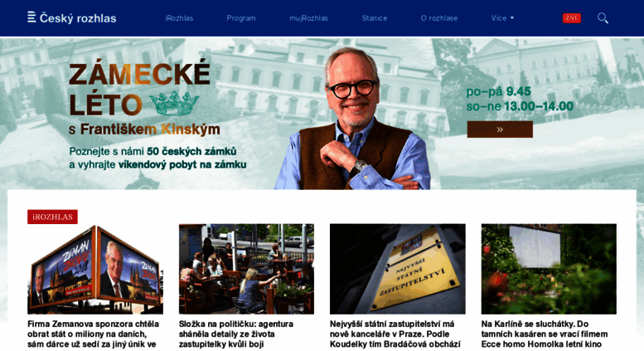Click the red ŽIVĚ live badge

coord(571,18)
